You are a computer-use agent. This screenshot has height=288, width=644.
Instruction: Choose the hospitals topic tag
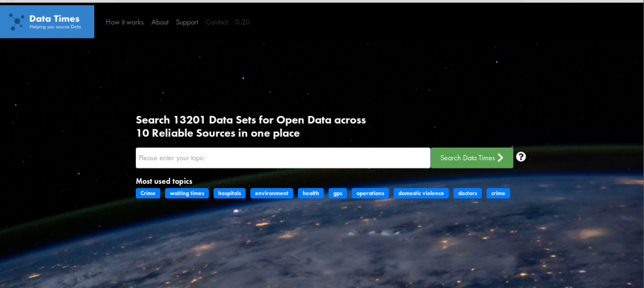pos(229,193)
